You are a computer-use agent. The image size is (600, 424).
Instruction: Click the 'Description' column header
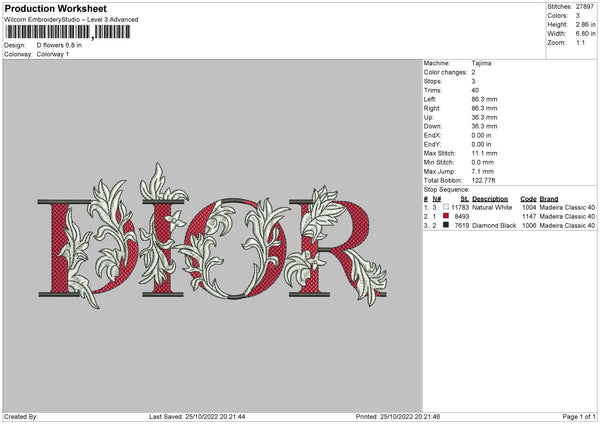coord(490,199)
